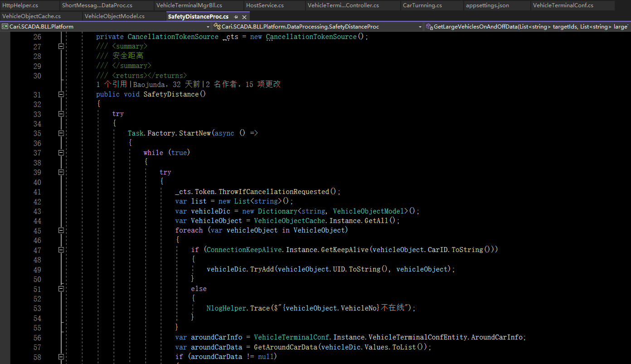Click GetAroundCarData on line 57
The image size is (631, 364).
pyautogui.click(x=285, y=347)
